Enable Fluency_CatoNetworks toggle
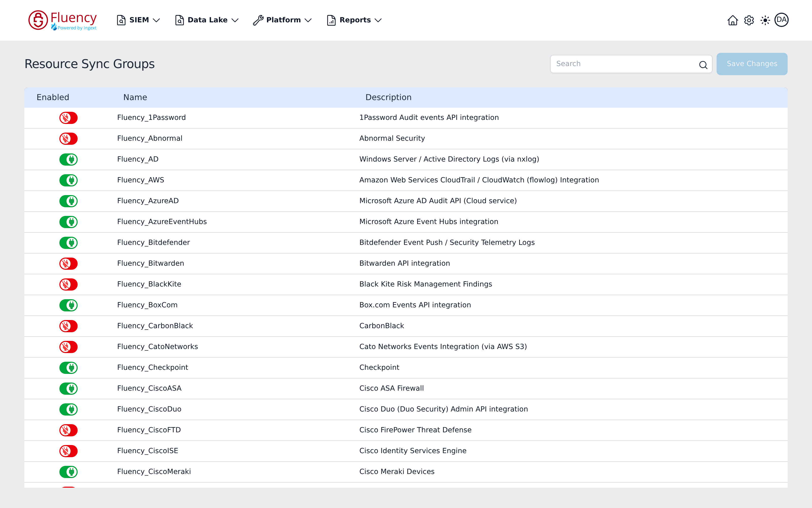Viewport: 812px width, 508px height. 69,347
